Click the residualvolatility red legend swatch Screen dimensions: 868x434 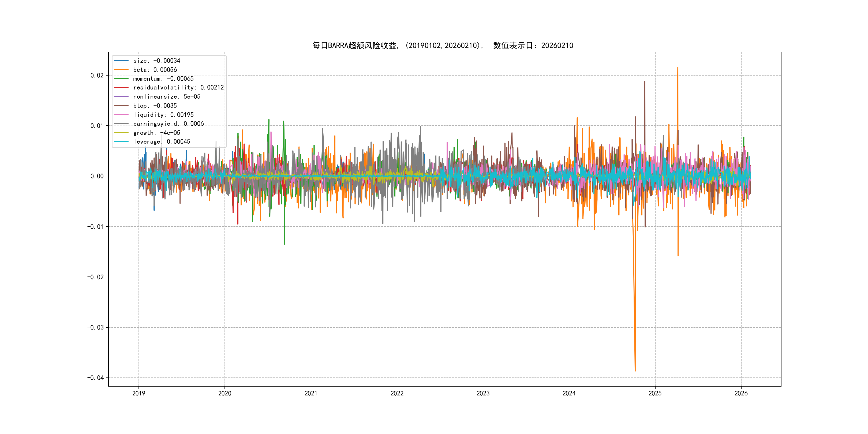coord(121,88)
